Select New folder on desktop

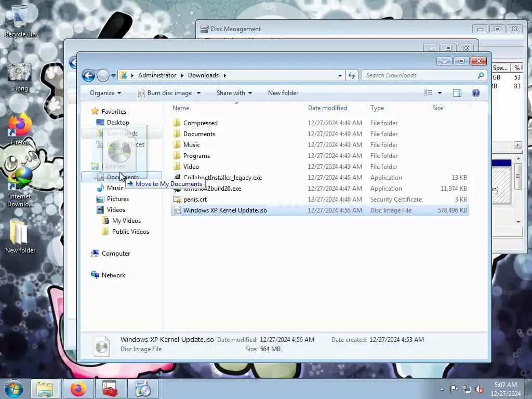click(x=20, y=236)
